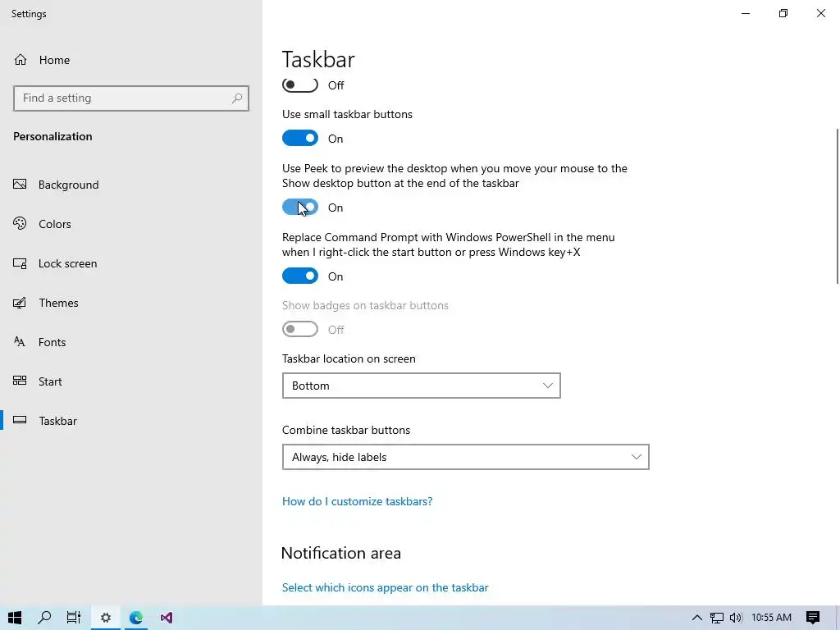Go to Themes settings
Viewport: 840px width, 630px height.
(58, 303)
